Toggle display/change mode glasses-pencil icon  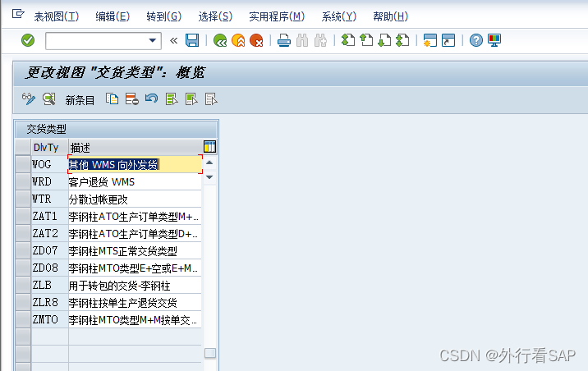(29, 99)
